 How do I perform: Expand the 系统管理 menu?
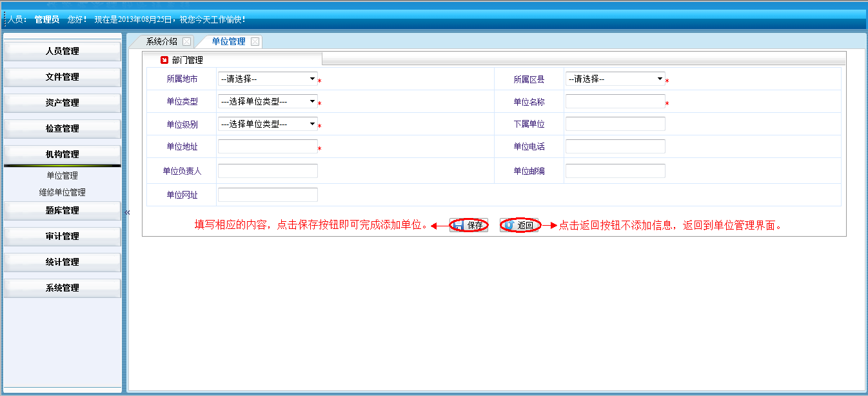(63, 288)
